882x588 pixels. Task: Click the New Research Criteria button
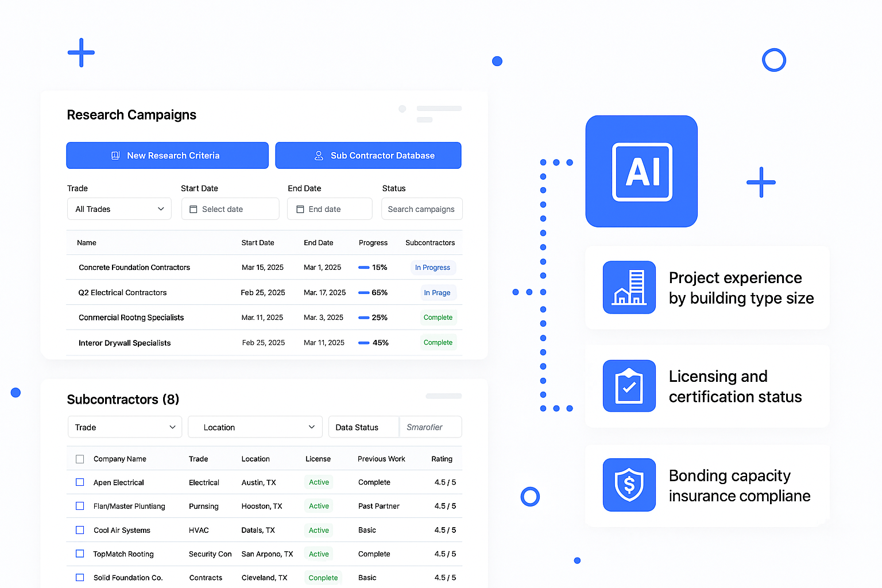(x=167, y=155)
